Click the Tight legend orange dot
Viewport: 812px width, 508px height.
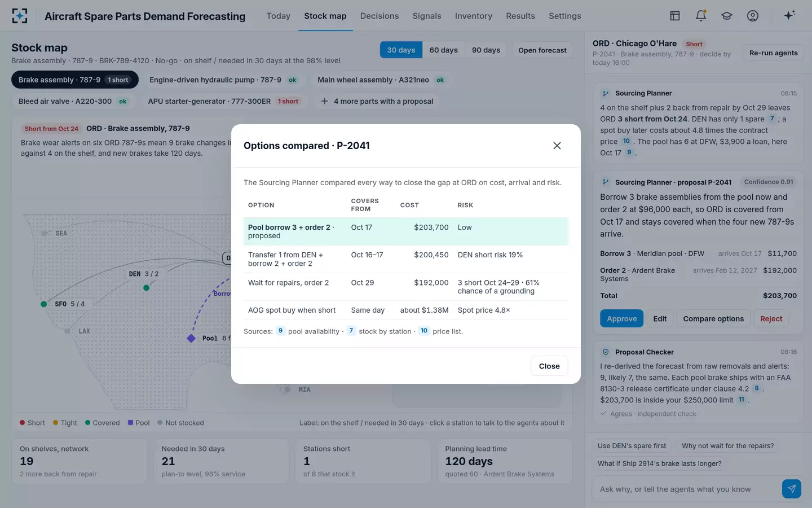(x=55, y=422)
